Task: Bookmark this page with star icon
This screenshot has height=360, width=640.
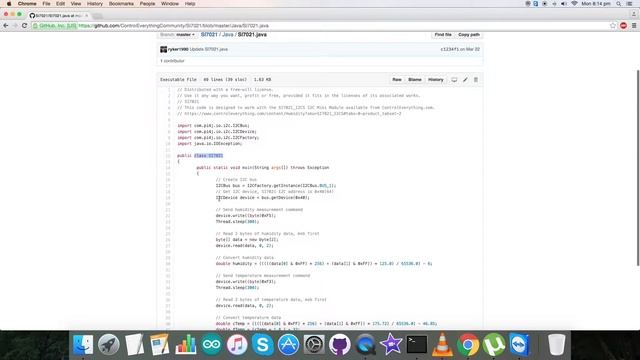Action: click(613, 25)
